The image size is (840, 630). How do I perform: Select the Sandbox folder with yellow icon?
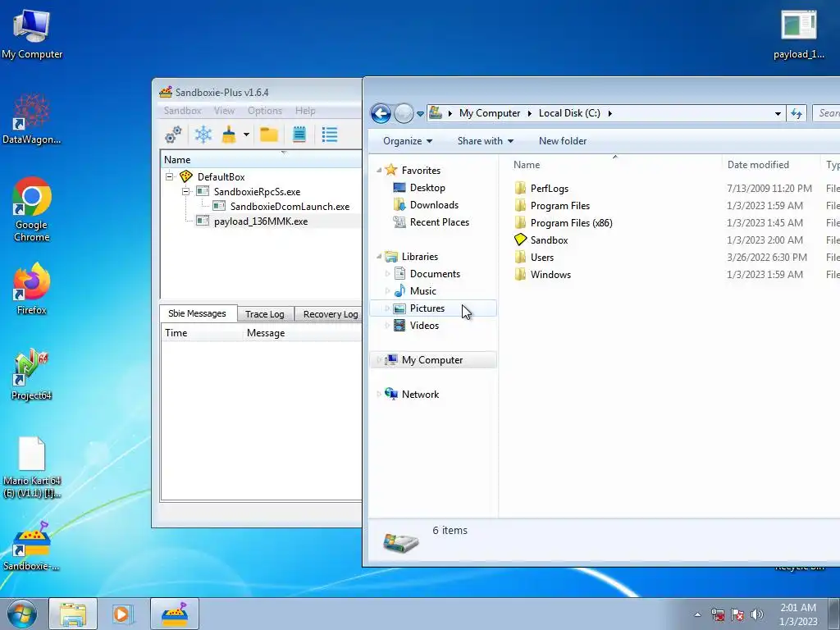click(x=549, y=240)
